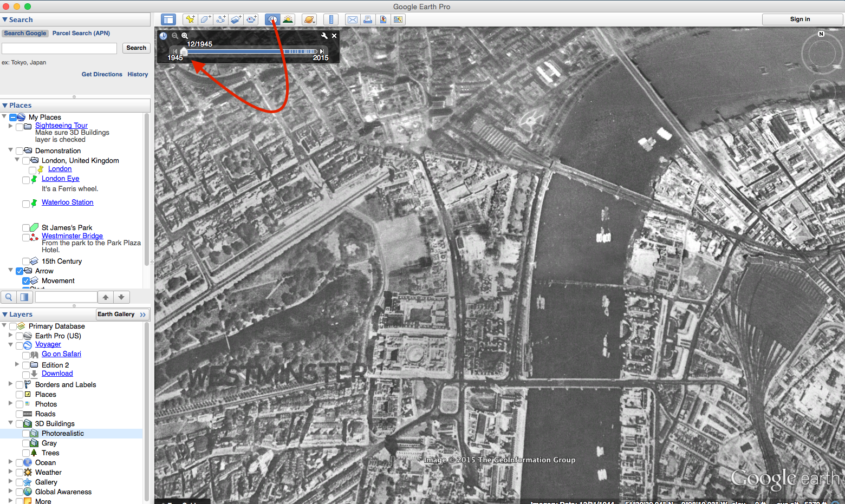The height and width of the screenshot is (504, 845).
Task: Move selected place down
Action: (121, 297)
